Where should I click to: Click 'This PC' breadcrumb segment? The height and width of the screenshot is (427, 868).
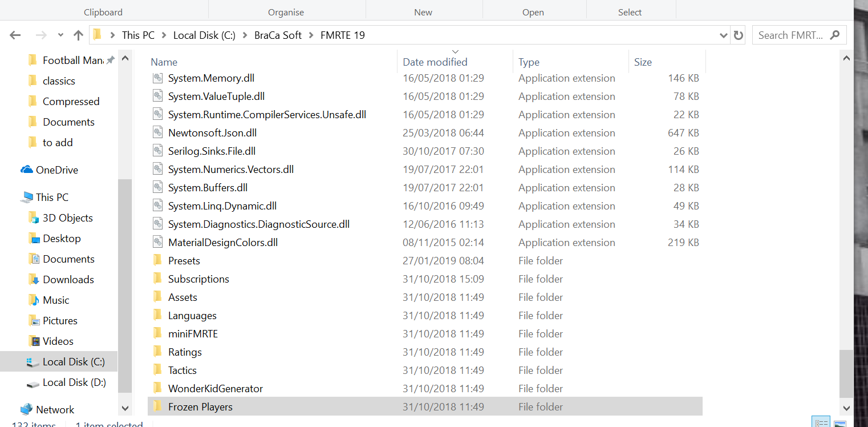pyautogui.click(x=138, y=35)
